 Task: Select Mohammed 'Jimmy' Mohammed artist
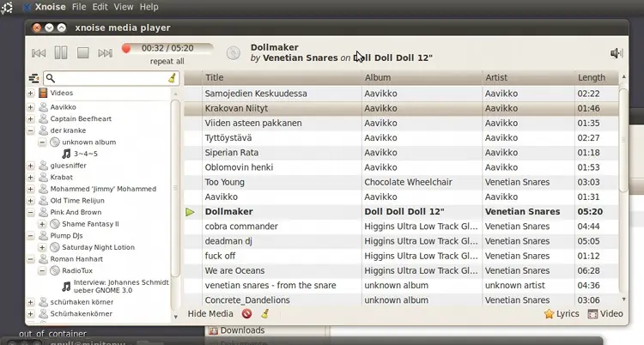103,189
